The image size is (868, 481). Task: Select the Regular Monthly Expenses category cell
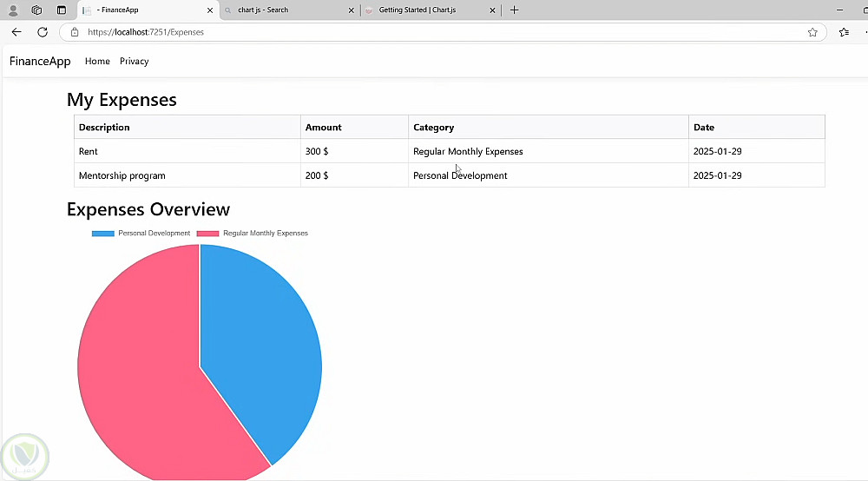click(x=549, y=151)
